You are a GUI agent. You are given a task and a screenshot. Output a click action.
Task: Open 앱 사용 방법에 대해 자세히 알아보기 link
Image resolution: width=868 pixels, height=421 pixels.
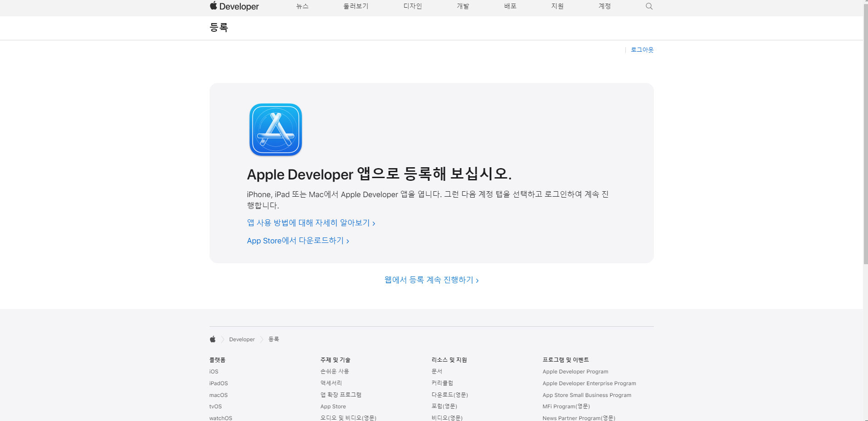(311, 223)
